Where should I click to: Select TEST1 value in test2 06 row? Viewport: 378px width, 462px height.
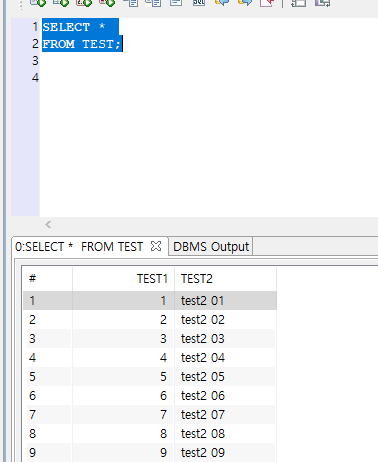(123, 396)
